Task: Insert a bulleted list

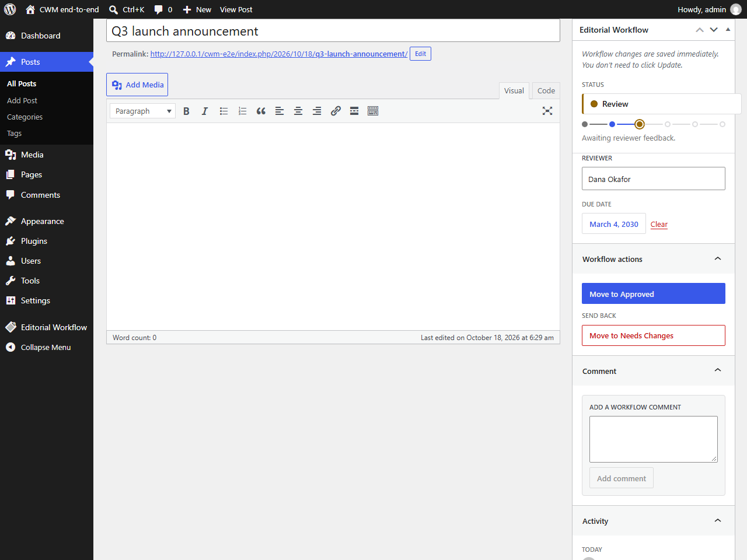Action: coord(224,111)
